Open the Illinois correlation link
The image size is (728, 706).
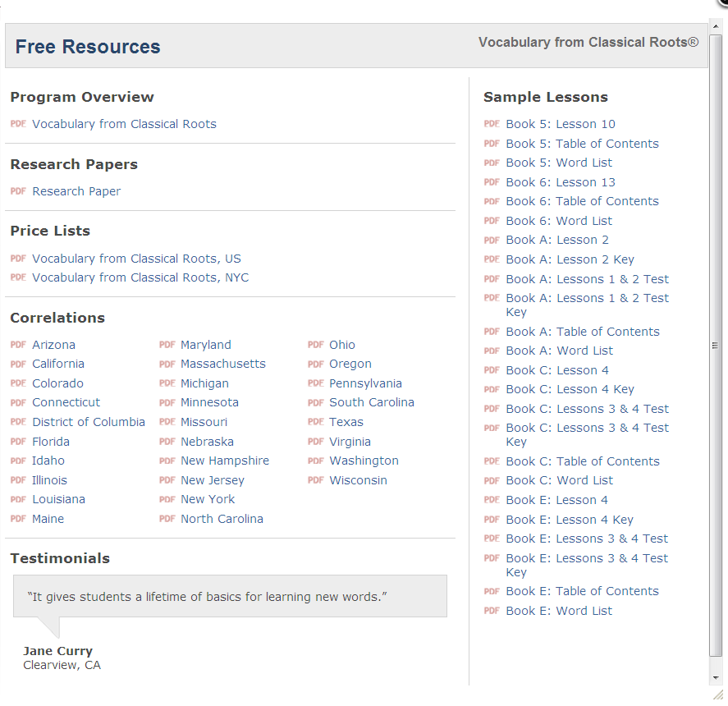coord(50,480)
